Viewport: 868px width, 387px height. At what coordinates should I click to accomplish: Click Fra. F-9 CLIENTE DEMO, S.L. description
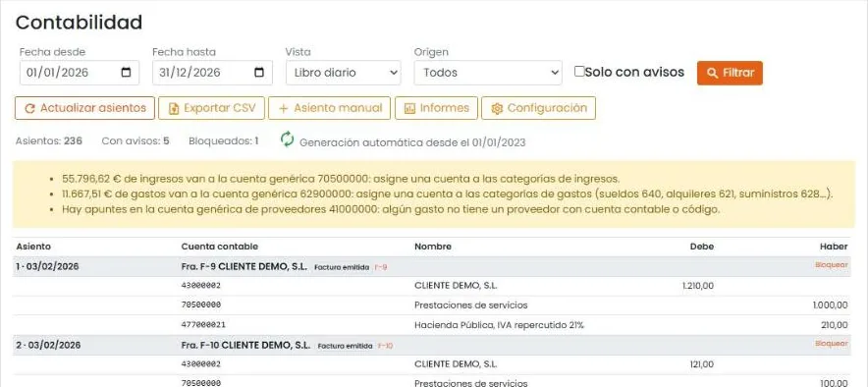244,266
